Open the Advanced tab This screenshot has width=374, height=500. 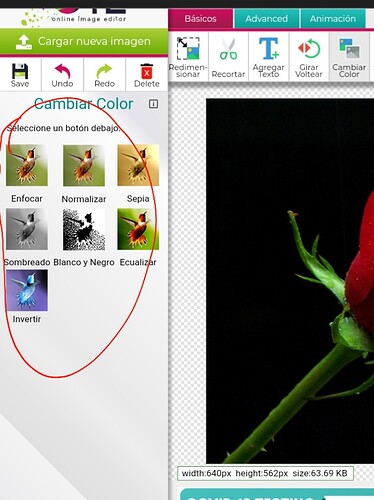point(267,19)
